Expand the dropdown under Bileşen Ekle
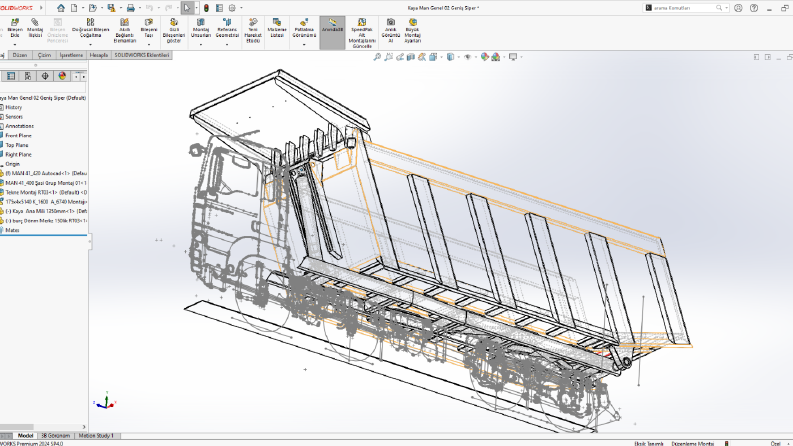 pyautogui.click(x=15, y=45)
